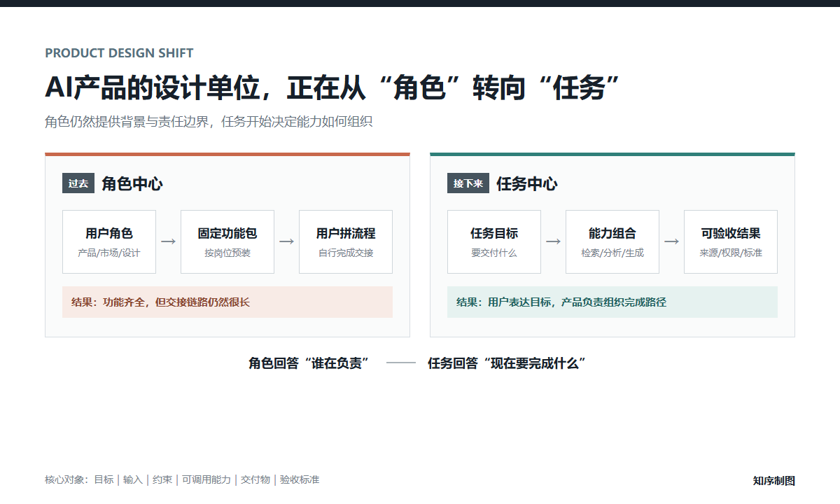This screenshot has height=504, width=840.
Task: Click the text 角色回答“谁在负责”
Action: (309, 363)
